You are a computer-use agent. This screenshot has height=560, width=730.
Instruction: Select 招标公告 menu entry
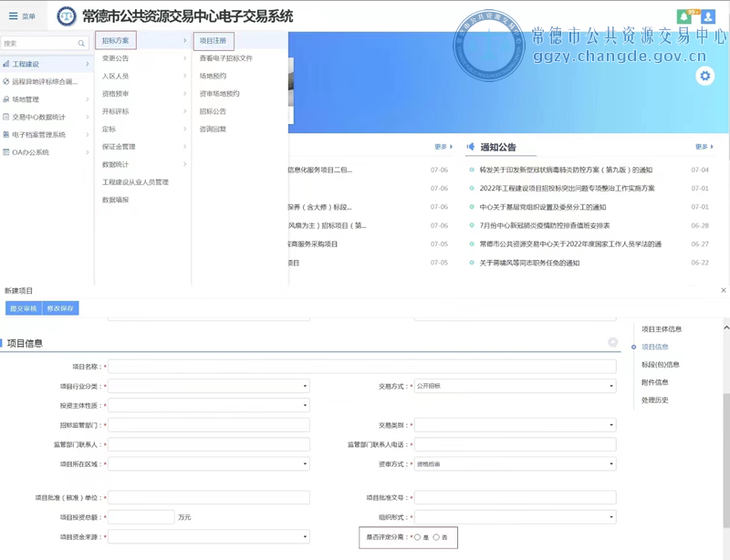coord(213,111)
